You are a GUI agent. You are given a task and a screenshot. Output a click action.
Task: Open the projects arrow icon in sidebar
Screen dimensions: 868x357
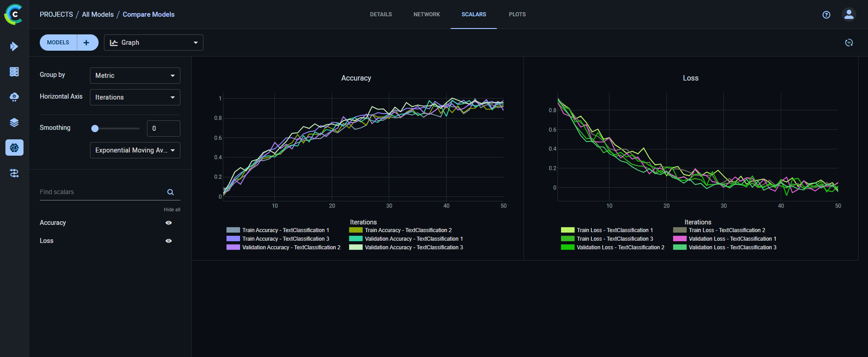click(14, 46)
